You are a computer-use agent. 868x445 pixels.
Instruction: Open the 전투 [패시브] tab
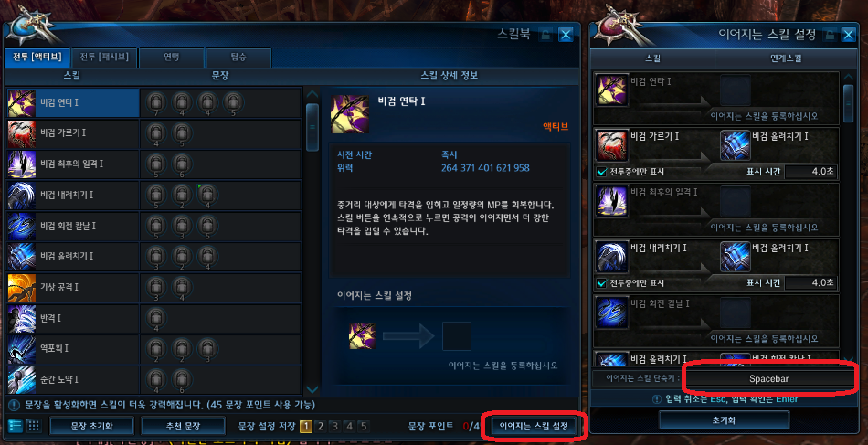click(x=104, y=57)
